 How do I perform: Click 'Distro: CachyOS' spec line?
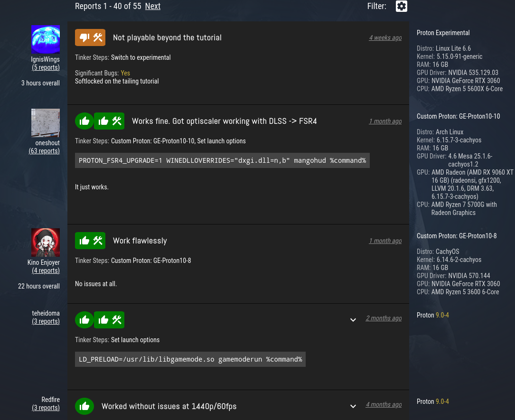pos(438,251)
